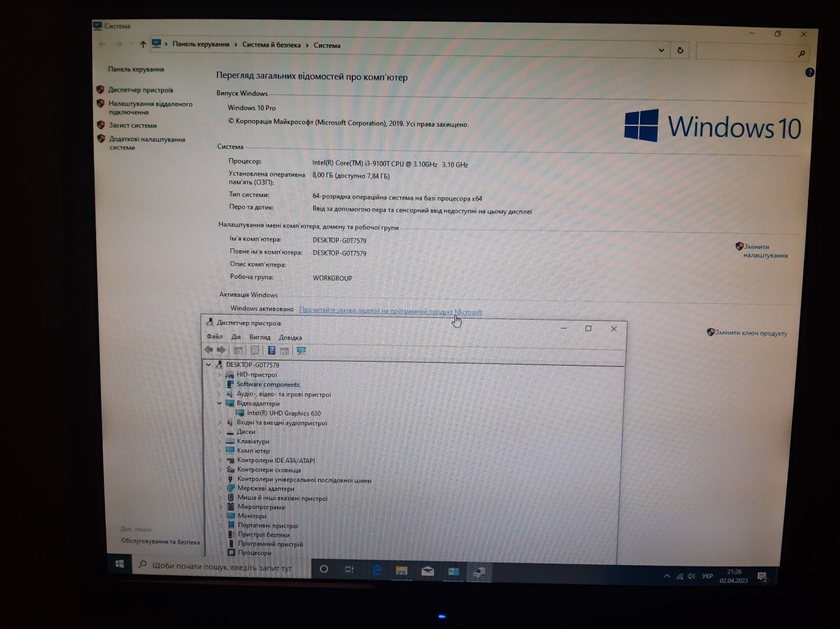Select Контролери сховища tree item
The width and height of the screenshot is (840, 629).
pos(269,470)
